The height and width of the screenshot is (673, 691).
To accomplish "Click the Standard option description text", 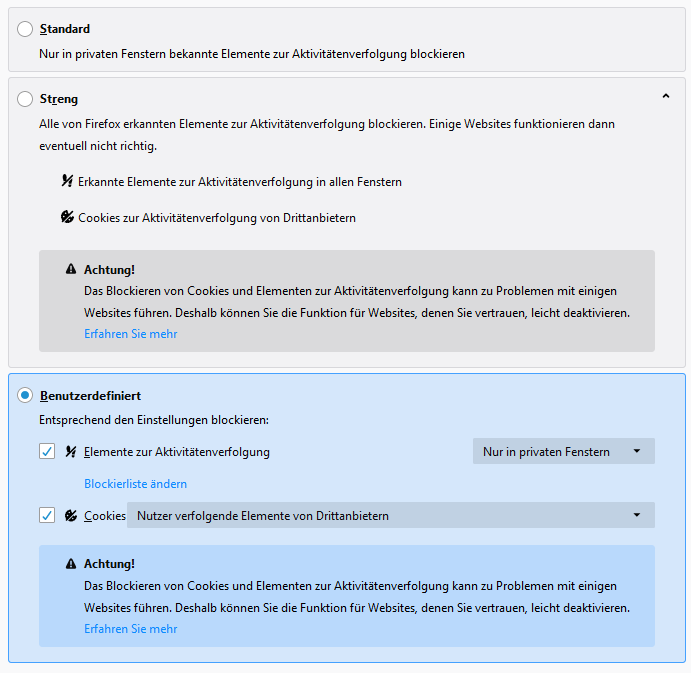I will (251, 53).
